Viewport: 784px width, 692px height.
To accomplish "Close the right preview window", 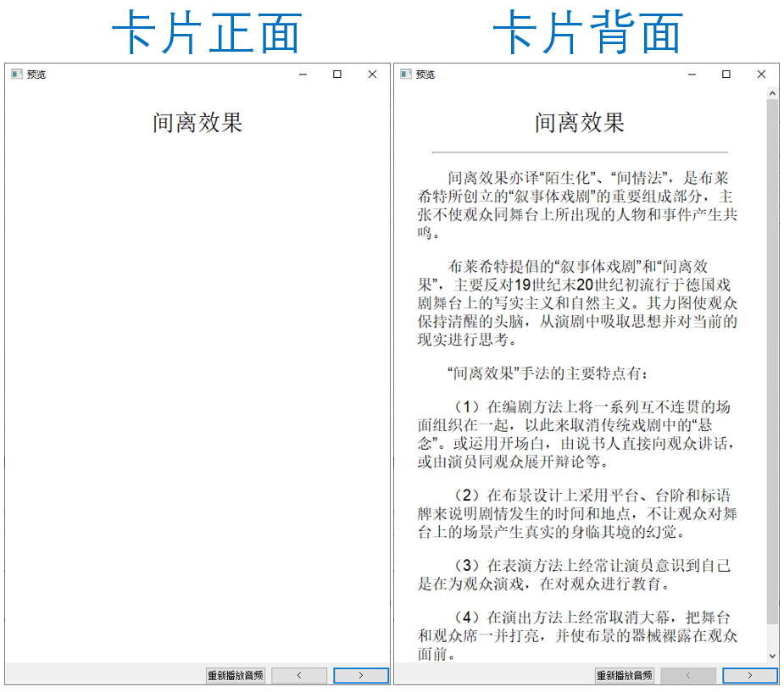I will click(761, 75).
